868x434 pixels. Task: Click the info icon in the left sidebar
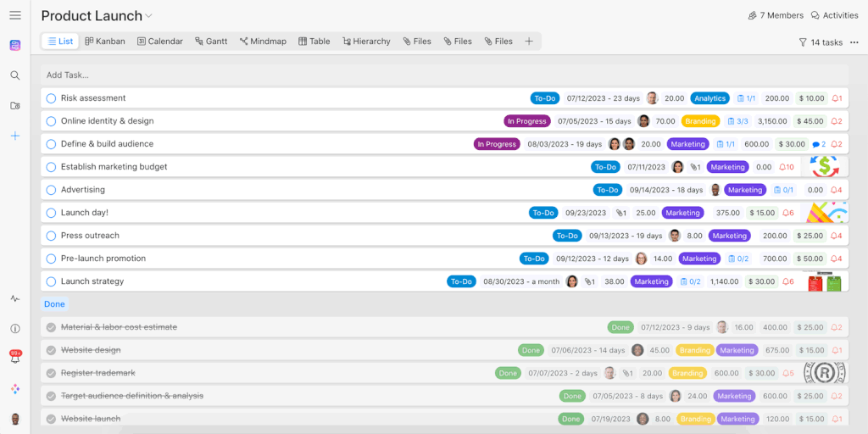(15, 329)
